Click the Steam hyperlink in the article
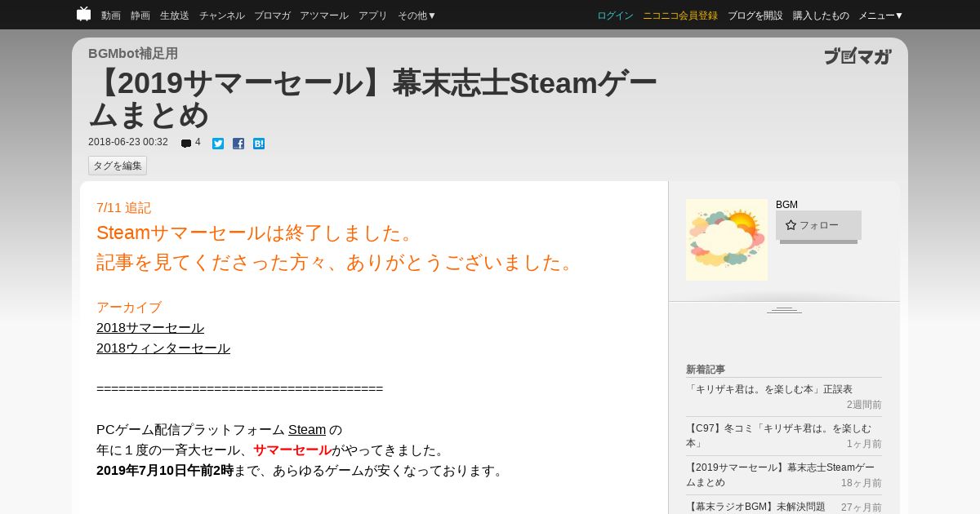980x514 pixels. (307, 430)
